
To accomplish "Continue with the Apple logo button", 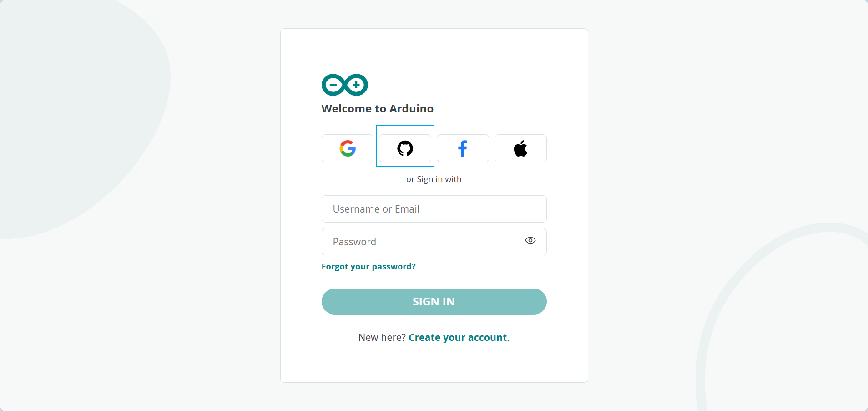I will [x=520, y=148].
